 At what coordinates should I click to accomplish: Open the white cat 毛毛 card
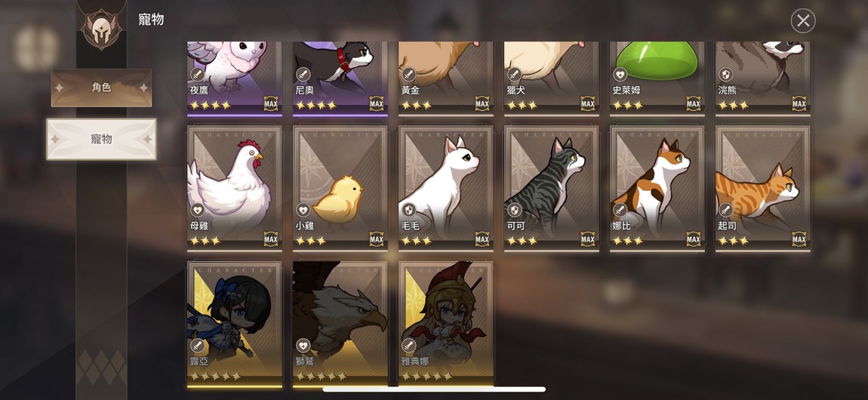click(x=445, y=188)
